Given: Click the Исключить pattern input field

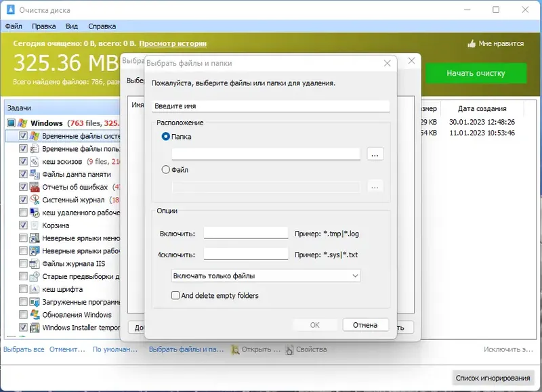Looking at the screenshot, I should click(x=246, y=254).
